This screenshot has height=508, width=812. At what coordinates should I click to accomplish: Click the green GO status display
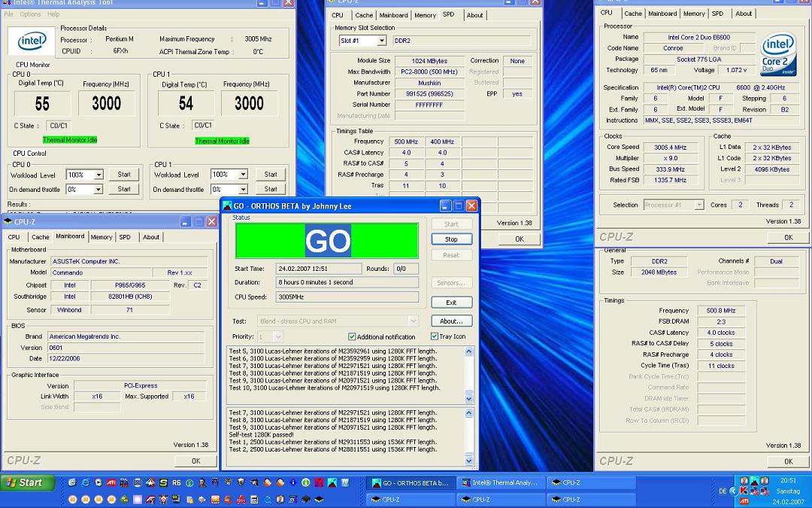pos(327,241)
